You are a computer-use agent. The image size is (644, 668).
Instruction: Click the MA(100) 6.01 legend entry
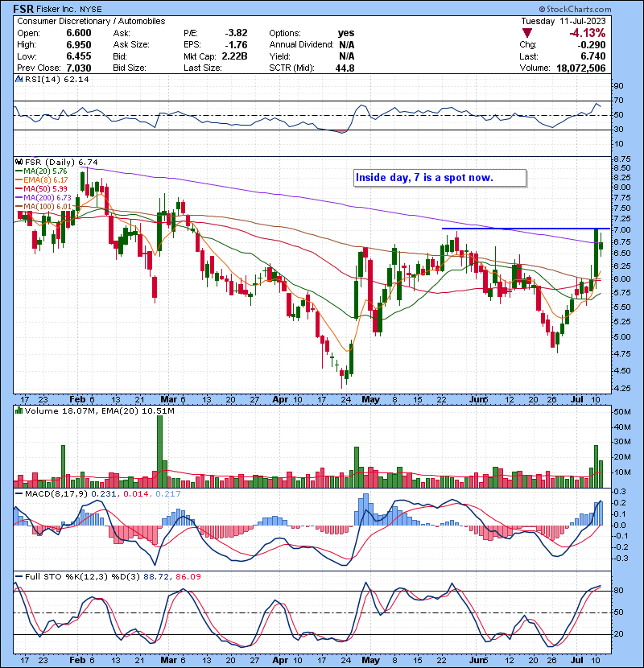pos(43,207)
